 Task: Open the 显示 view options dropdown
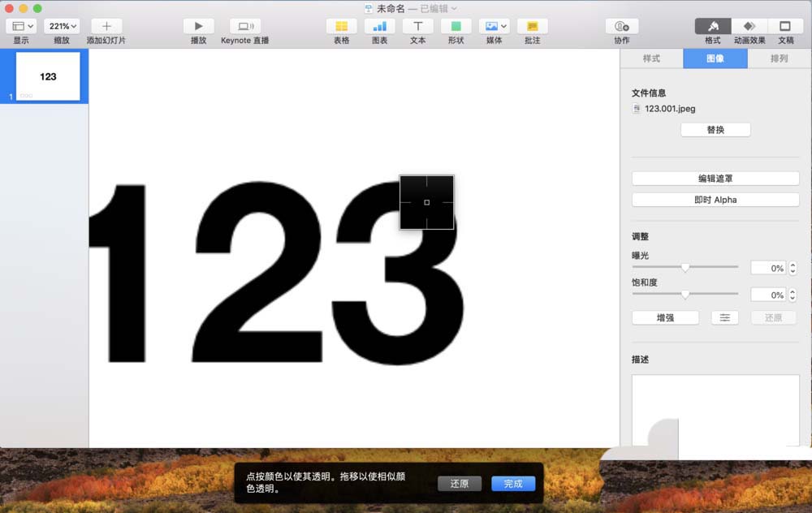(x=20, y=25)
